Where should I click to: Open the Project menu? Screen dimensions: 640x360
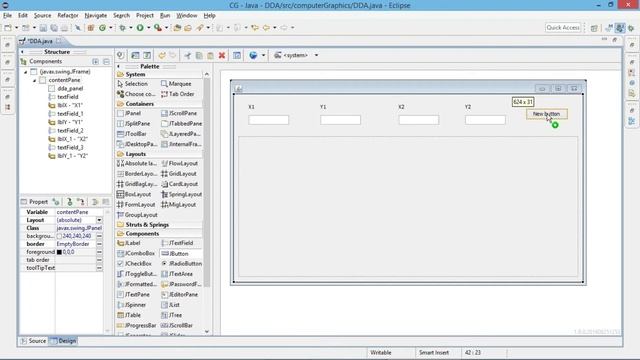point(145,16)
